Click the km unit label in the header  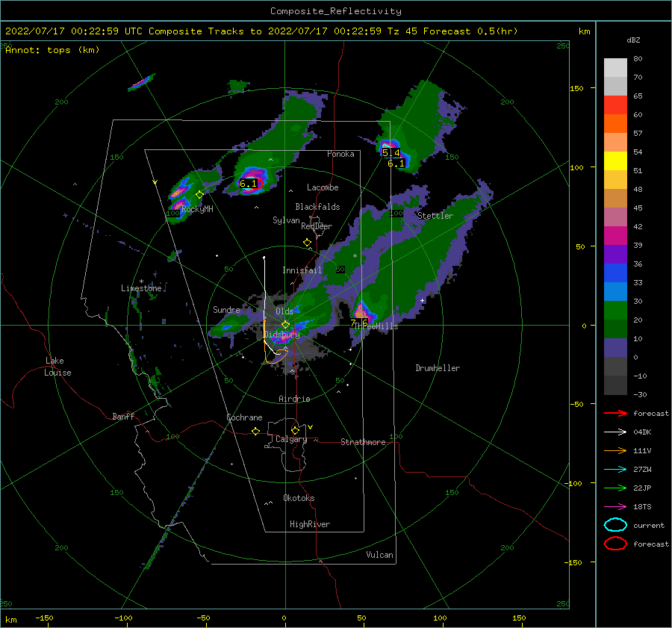pyautogui.click(x=584, y=31)
